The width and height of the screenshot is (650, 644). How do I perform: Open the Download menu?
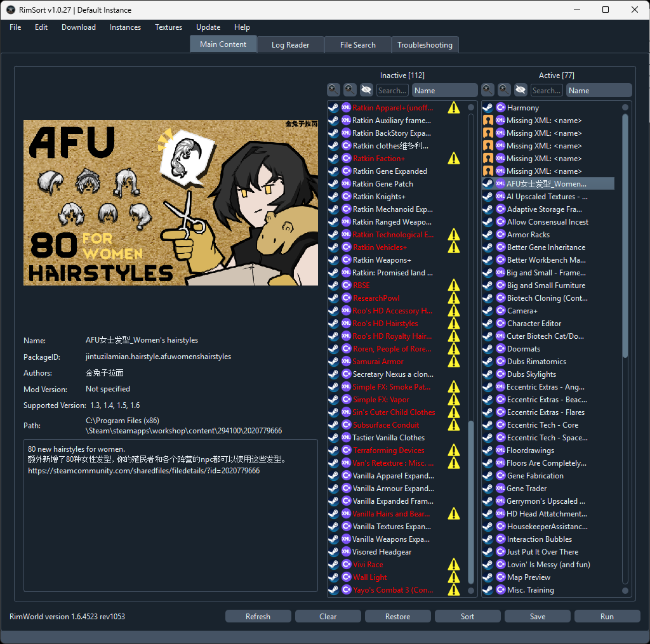point(79,27)
